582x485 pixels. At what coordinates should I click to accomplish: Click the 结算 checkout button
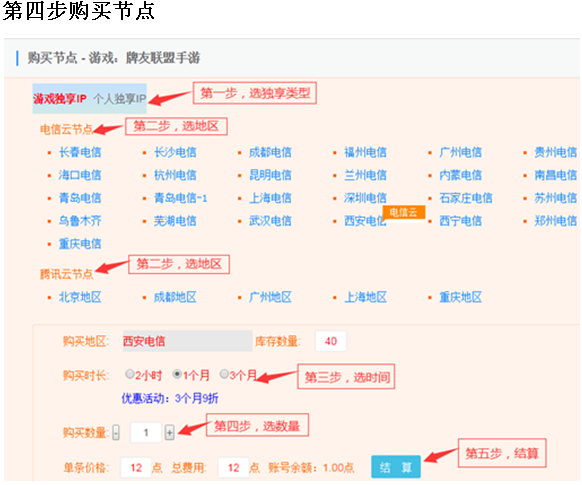[x=396, y=467]
